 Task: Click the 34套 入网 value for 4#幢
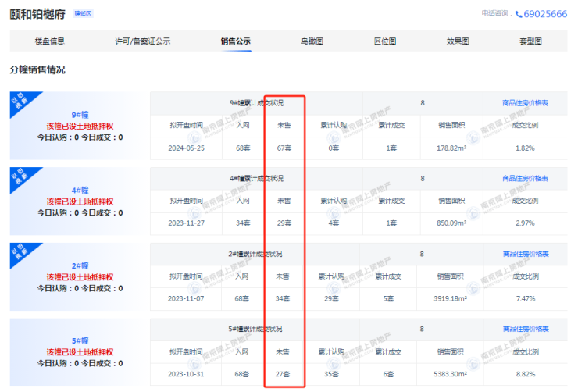(x=243, y=223)
